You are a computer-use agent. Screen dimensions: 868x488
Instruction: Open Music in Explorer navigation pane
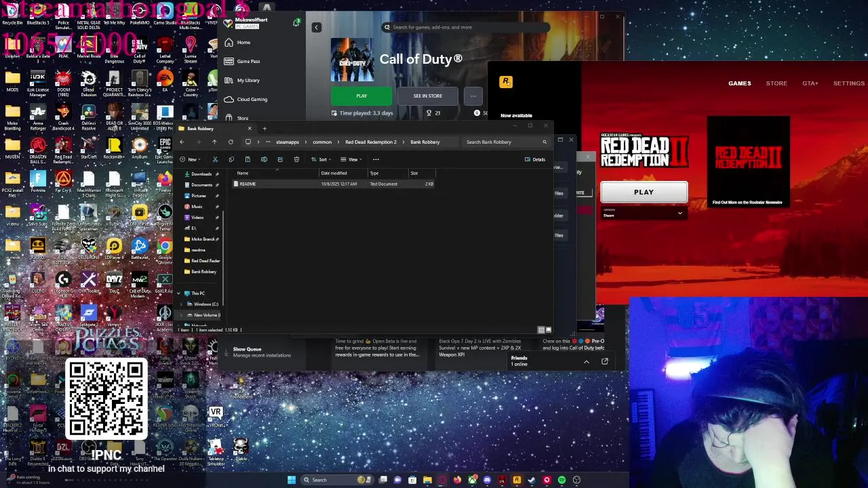tap(197, 206)
